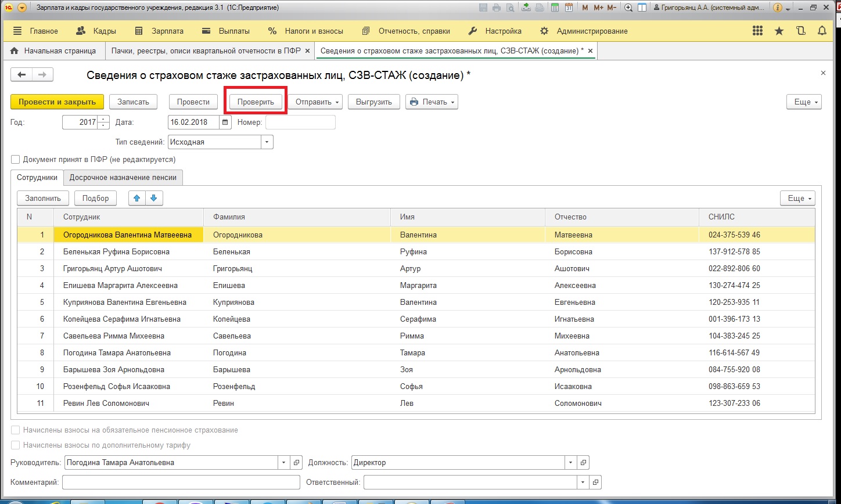Open the calendar icon in title toolbar
The height and width of the screenshot is (504, 841).
(569, 8)
